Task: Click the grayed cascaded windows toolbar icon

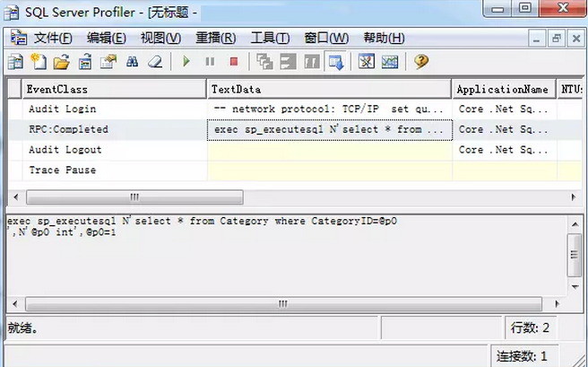Action: coord(264,62)
